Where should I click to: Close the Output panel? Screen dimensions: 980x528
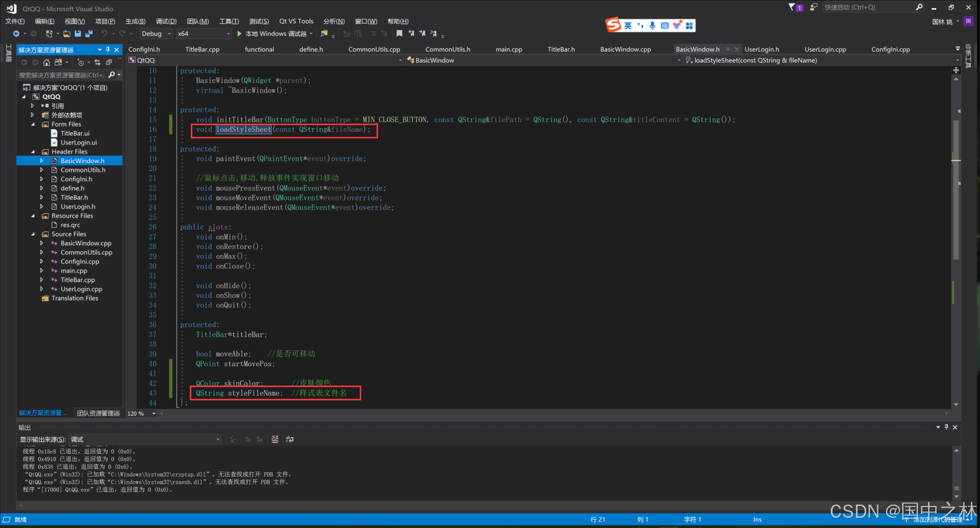(955, 427)
